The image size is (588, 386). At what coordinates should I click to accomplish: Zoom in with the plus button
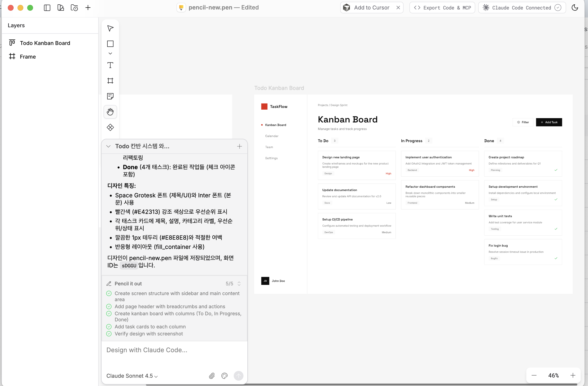click(x=573, y=375)
